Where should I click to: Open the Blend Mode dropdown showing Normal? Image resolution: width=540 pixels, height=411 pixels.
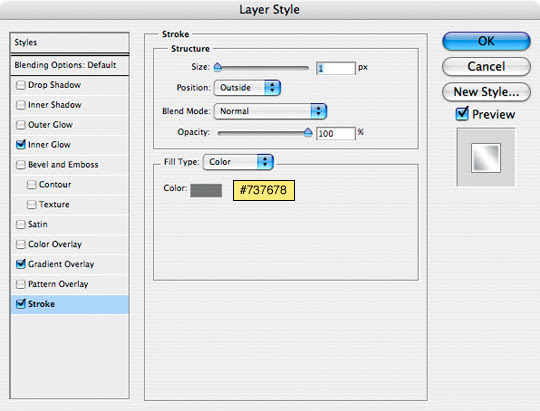point(270,111)
